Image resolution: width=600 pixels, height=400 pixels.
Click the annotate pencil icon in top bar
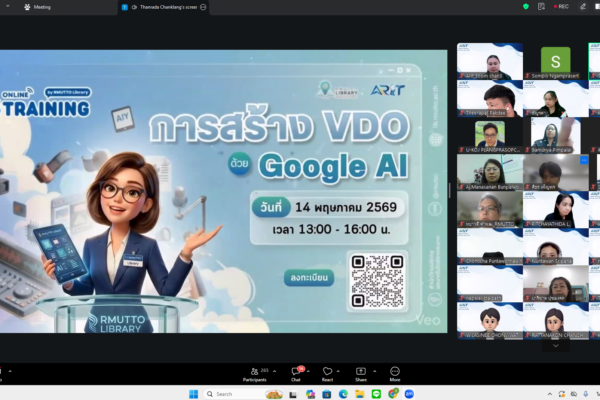tap(583, 7)
